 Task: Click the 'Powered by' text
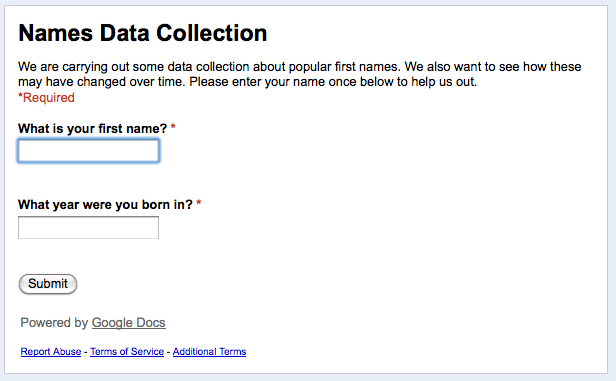54,322
